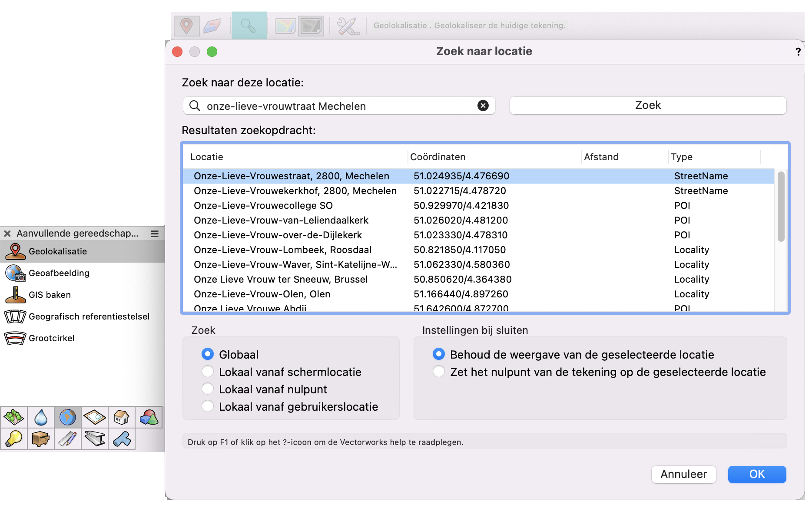Open the 3D shapes modeling tool set
The width and height of the screenshot is (812, 514).
pos(149,418)
